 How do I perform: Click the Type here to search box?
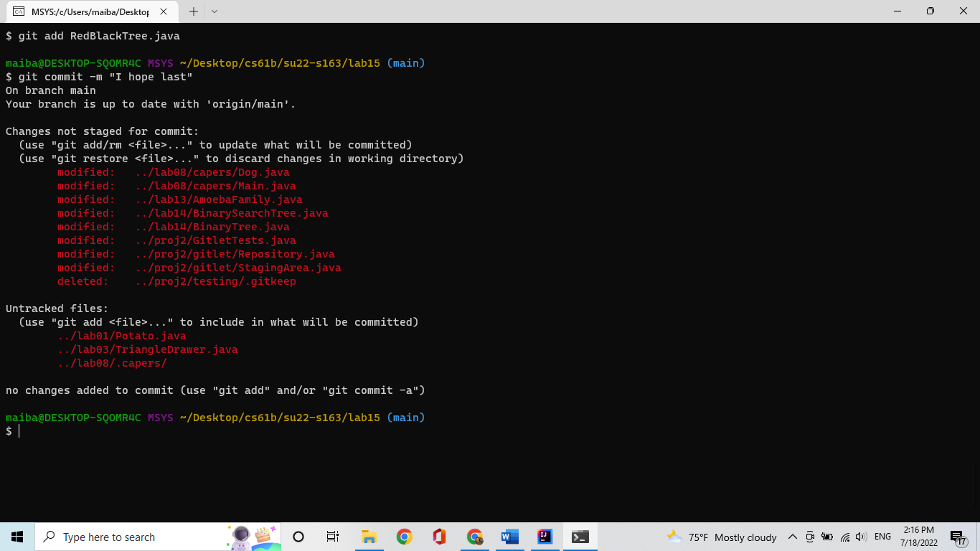[136, 537]
